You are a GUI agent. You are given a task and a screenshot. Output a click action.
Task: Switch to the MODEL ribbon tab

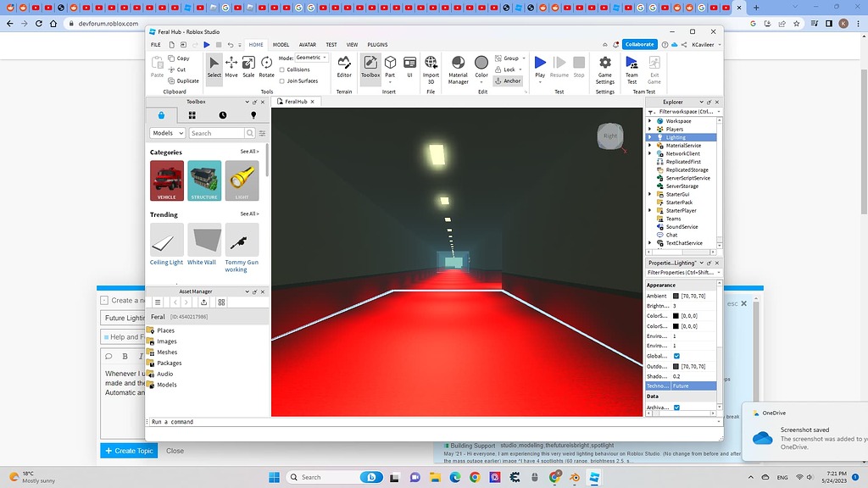(281, 45)
